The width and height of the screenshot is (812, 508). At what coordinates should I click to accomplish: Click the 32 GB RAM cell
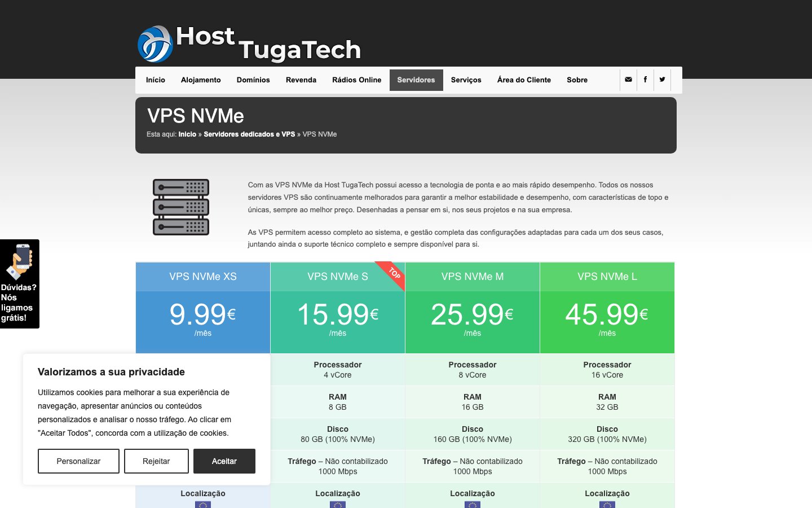(x=607, y=402)
